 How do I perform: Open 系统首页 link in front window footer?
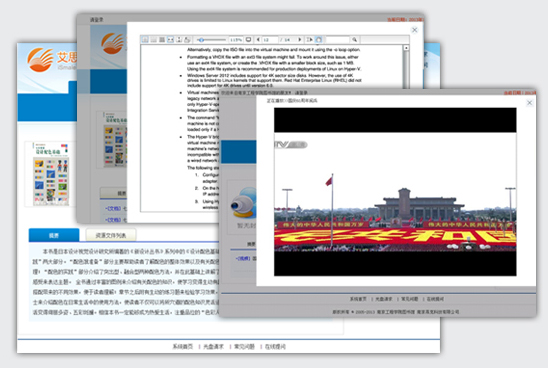tap(358, 299)
